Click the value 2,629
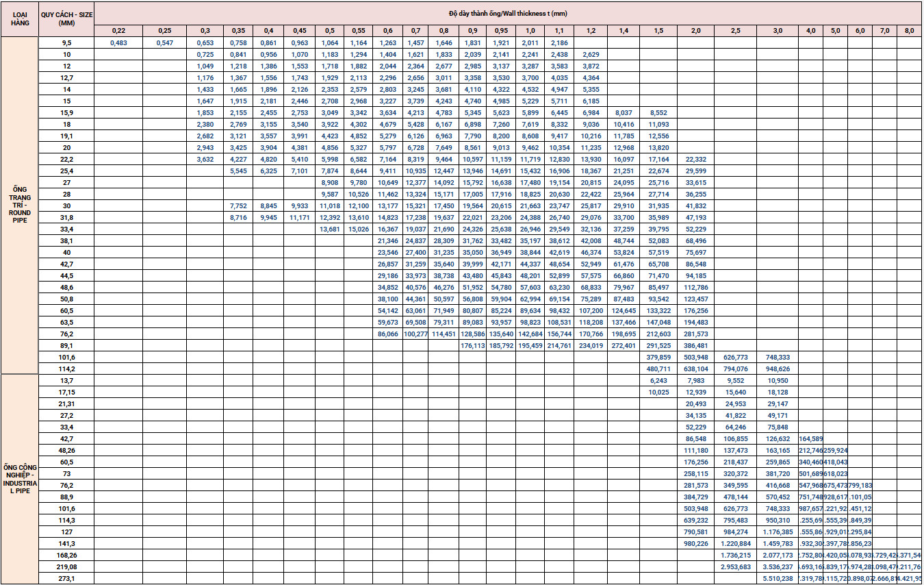Image resolution: width=924 pixels, height=585 pixels. 591,54
